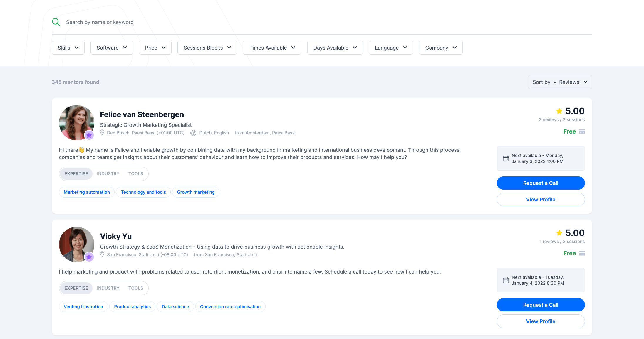Select the EXPERTISE tab for Felice's profile
This screenshot has width=644, height=339.
click(x=76, y=173)
